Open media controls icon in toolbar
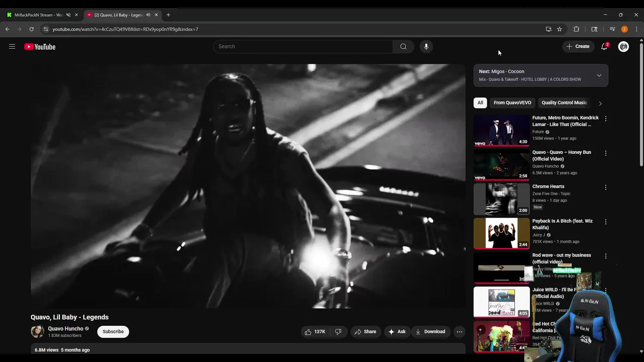Screen dimensions: 644x362 (612, 29)
